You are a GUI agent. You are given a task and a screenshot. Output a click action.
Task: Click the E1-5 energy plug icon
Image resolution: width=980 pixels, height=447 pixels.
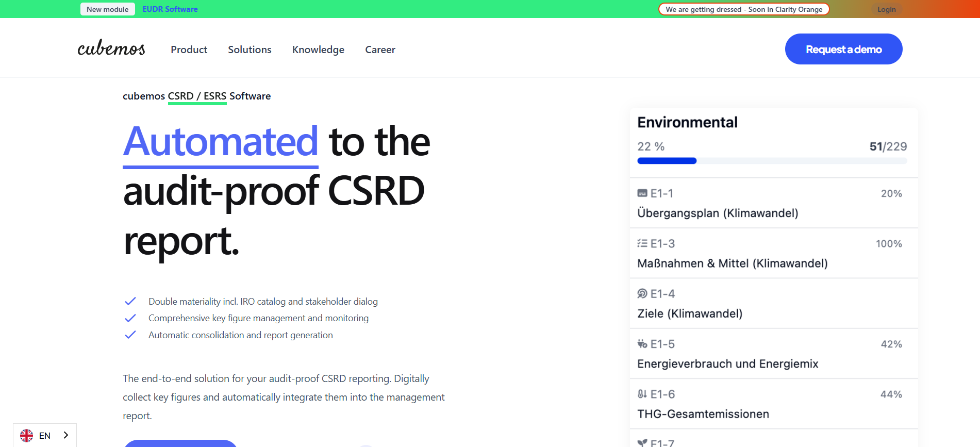pyautogui.click(x=642, y=344)
